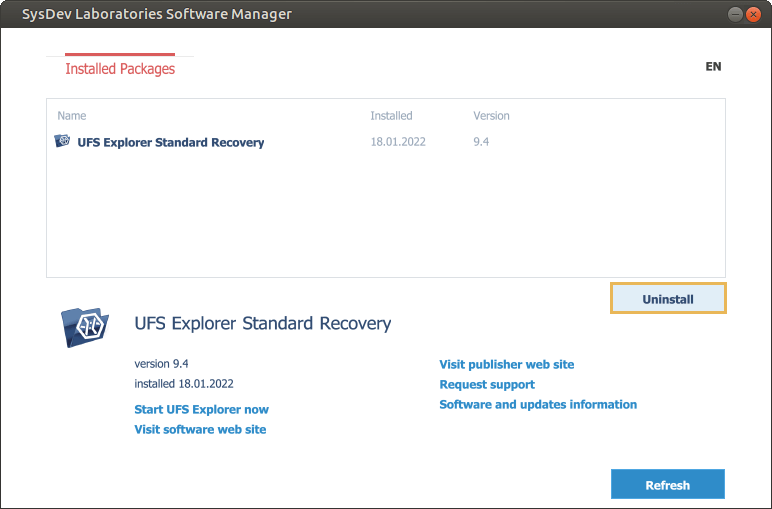Change language via EN selector
Image resolution: width=772 pixels, height=509 pixels.
pyautogui.click(x=713, y=66)
